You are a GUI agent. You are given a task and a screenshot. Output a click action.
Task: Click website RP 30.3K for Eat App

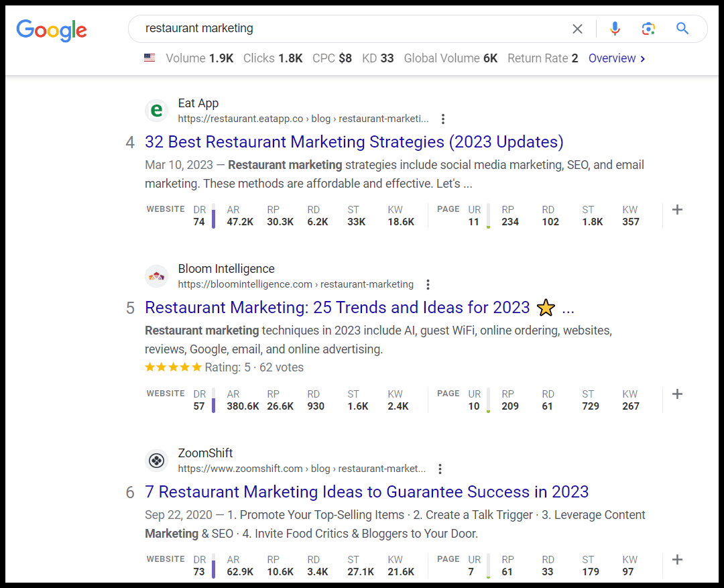pyautogui.click(x=280, y=216)
